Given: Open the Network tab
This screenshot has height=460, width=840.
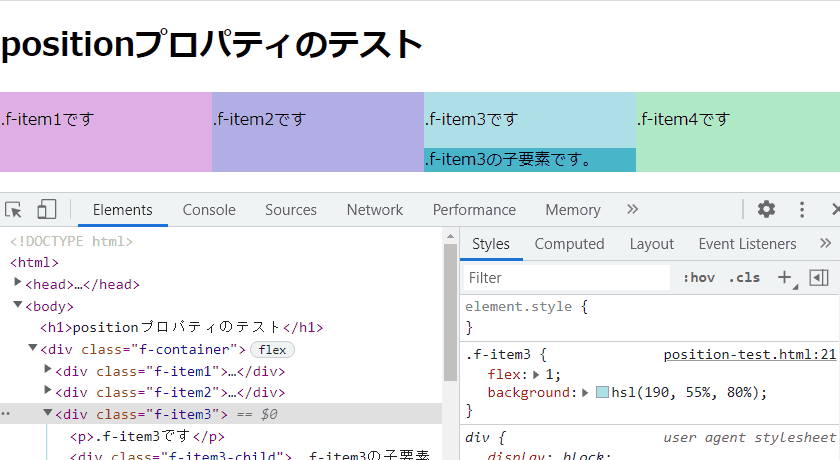Looking at the screenshot, I should pos(374,210).
